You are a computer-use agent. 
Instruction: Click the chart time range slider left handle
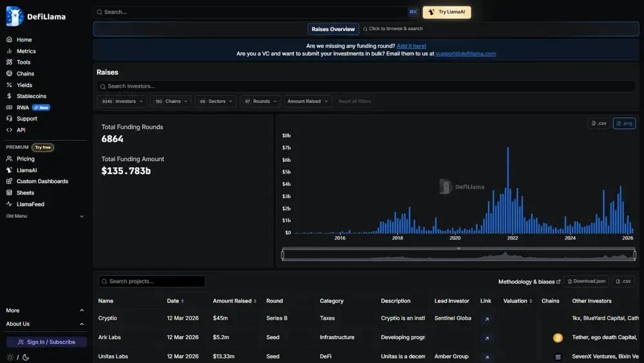(x=283, y=255)
